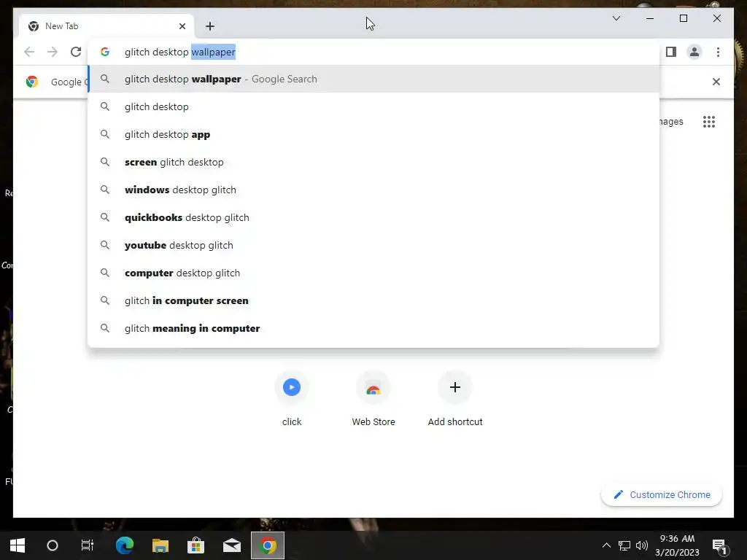Screen dimensions: 747x560
Task: Select the 'glitch desktop app' suggestion
Action: click(x=374, y=134)
